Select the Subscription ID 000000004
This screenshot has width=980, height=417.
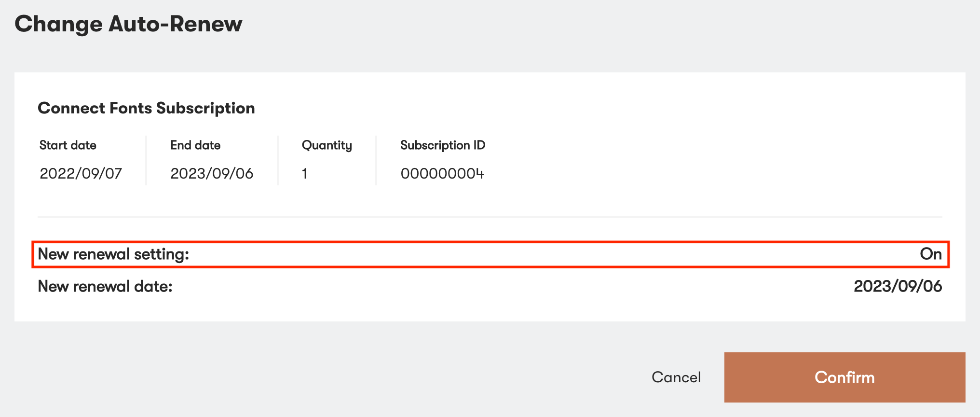click(x=443, y=173)
